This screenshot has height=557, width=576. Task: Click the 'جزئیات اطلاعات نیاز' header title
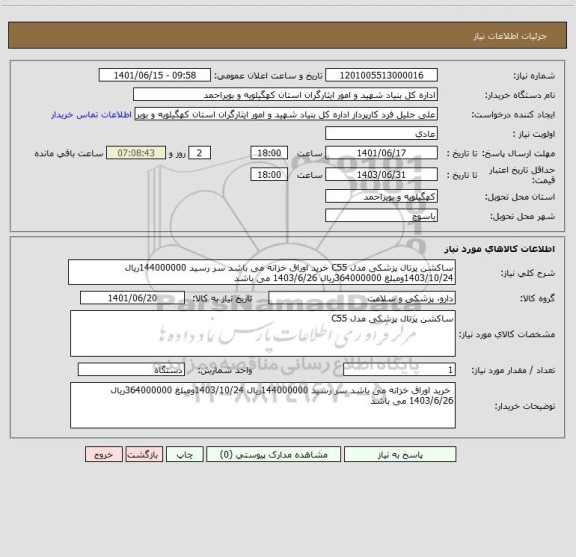[x=510, y=36]
